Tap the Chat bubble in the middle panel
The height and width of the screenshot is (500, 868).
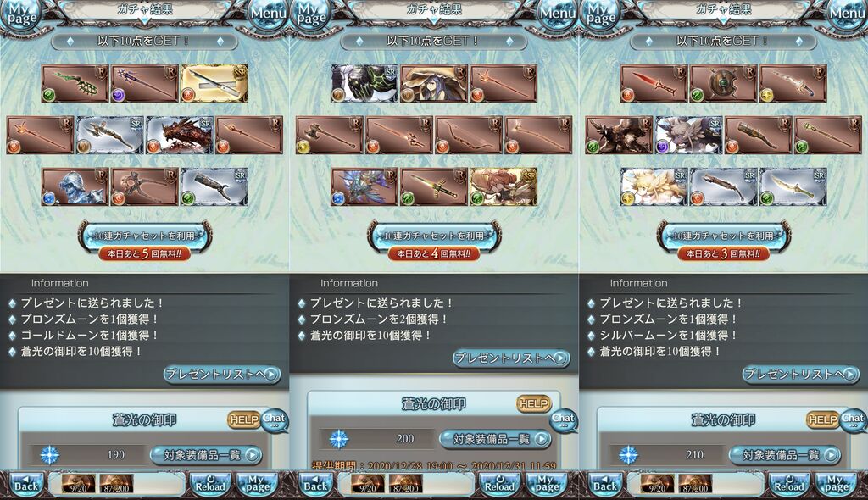pyautogui.click(x=564, y=420)
